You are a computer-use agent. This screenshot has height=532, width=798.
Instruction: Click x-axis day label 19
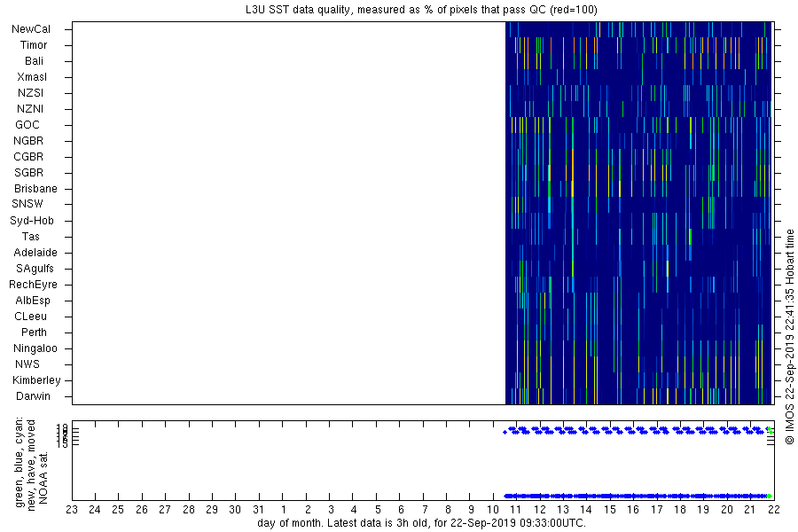tap(703, 510)
